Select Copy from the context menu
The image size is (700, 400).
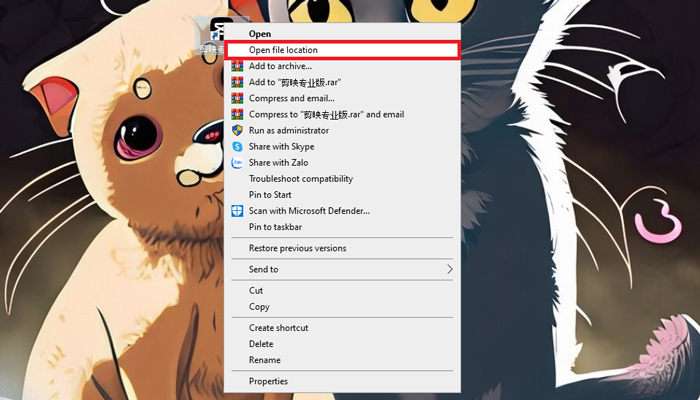342,307
